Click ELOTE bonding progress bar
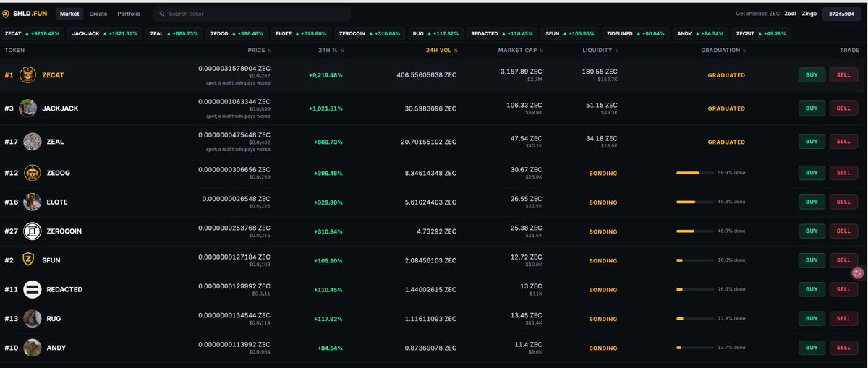Screen dimensions: 868x368 pyautogui.click(x=694, y=202)
